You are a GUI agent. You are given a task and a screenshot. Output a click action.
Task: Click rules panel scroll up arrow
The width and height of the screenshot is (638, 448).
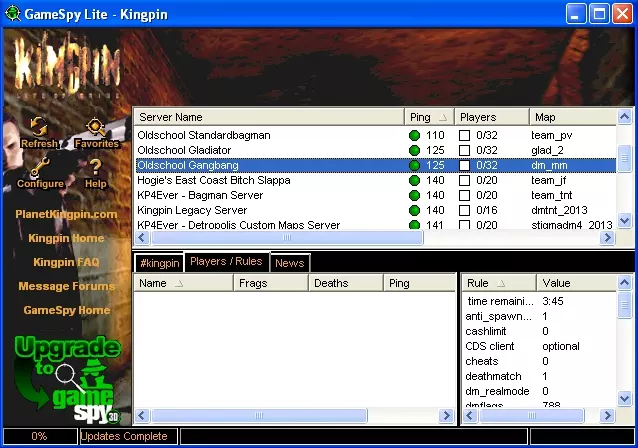coord(625,283)
